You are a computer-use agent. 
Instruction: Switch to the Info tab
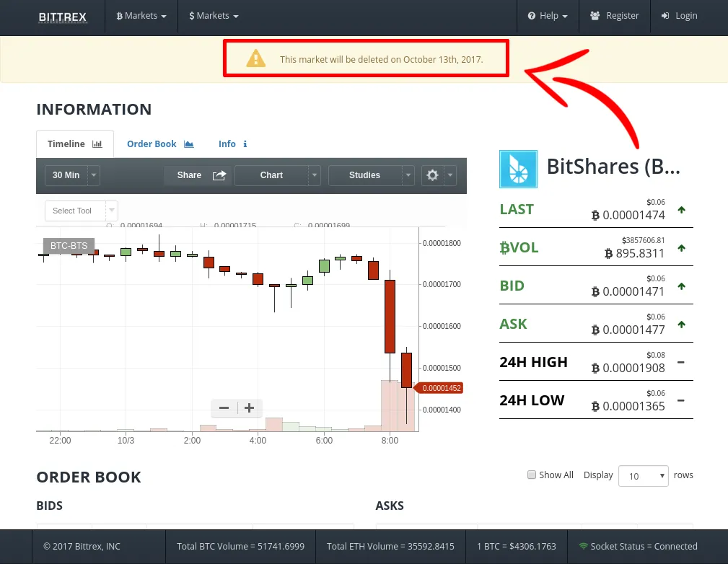[232, 144]
